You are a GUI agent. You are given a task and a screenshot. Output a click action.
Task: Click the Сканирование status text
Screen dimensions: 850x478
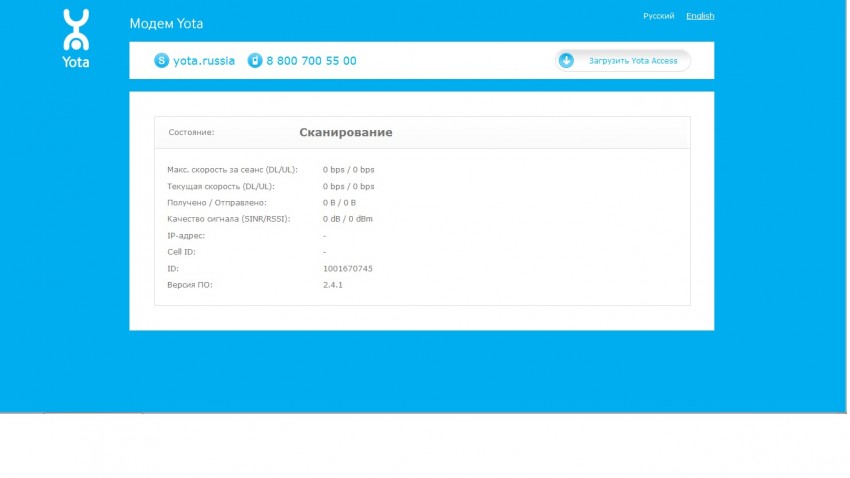[x=345, y=132]
